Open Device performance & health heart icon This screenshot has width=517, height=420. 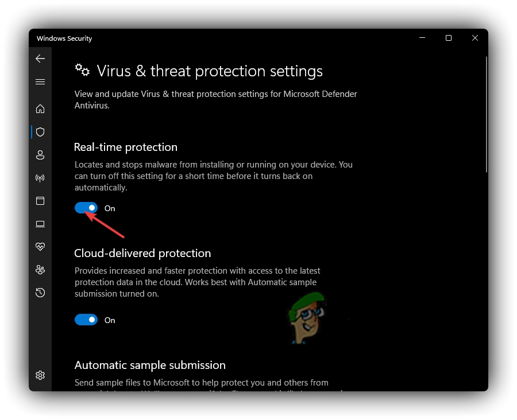pyautogui.click(x=40, y=247)
